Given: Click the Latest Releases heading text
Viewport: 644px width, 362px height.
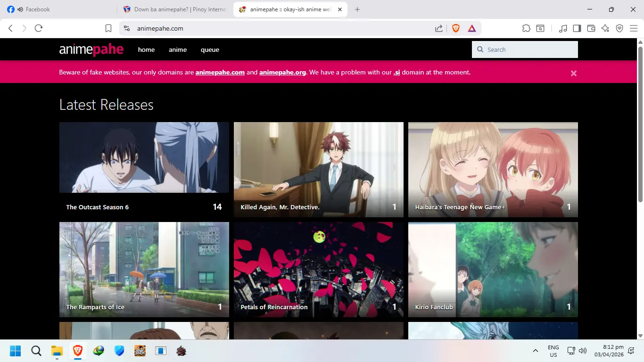Looking at the screenshot, I should click(x=107, y=105).
